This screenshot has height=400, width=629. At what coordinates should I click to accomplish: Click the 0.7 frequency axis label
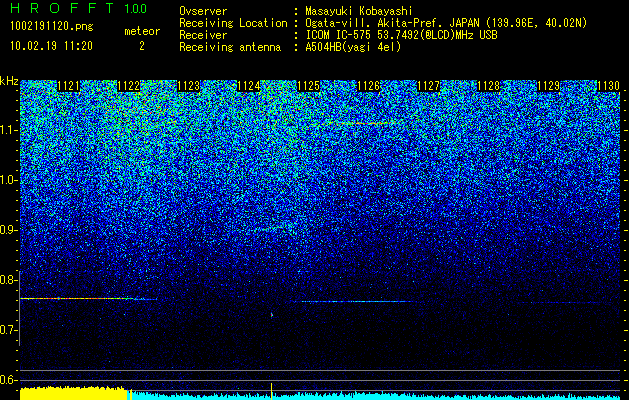8,330
